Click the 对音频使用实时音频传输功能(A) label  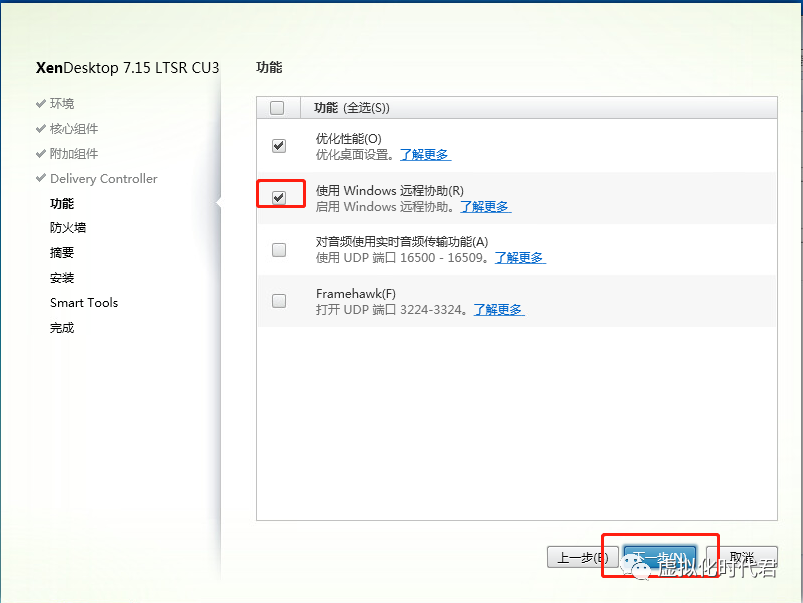(402, 242)
